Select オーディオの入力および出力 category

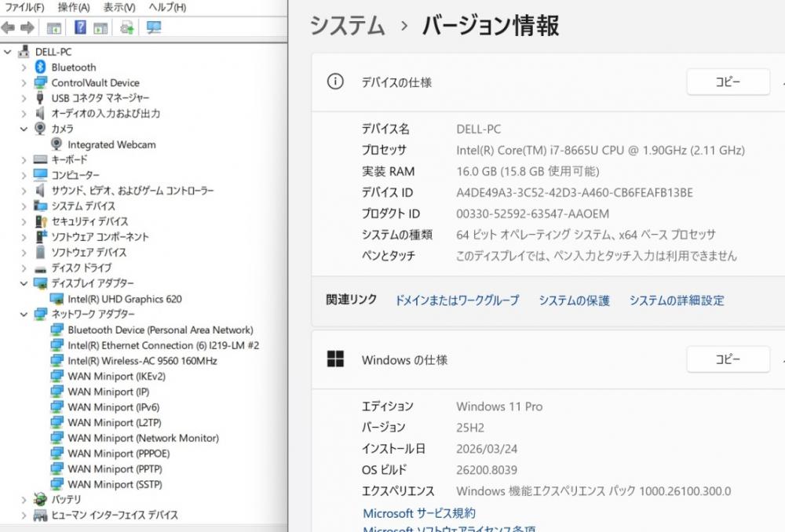106,113
